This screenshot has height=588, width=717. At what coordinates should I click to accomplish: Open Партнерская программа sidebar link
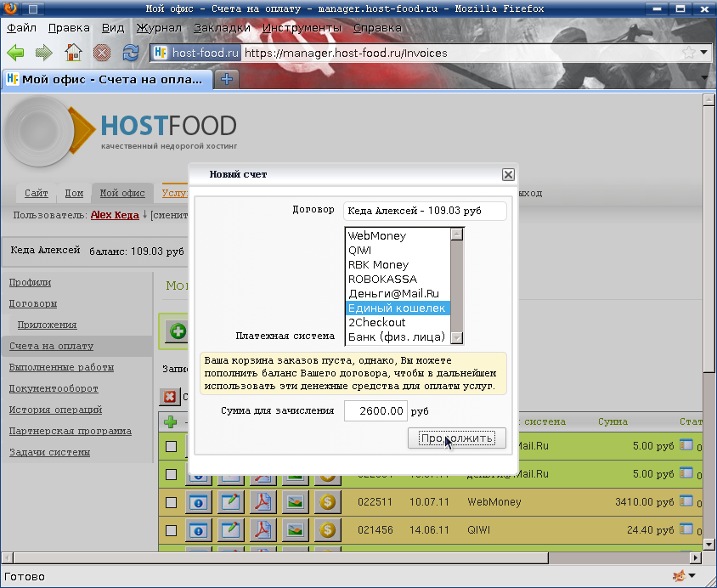[71, 431]
